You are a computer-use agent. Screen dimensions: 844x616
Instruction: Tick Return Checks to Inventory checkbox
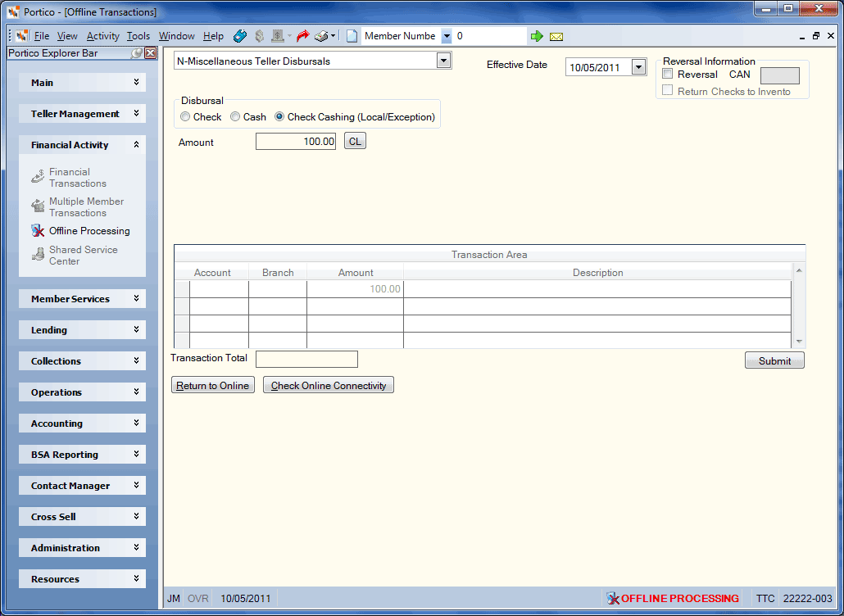point(668,90)
